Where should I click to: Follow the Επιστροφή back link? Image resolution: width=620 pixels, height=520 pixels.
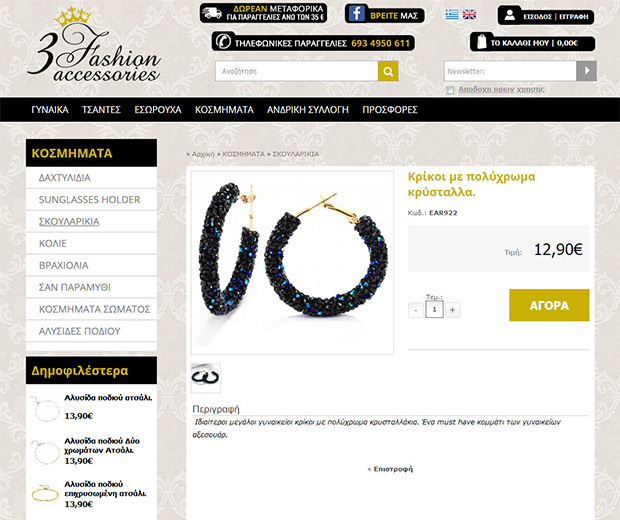(390, 469)
